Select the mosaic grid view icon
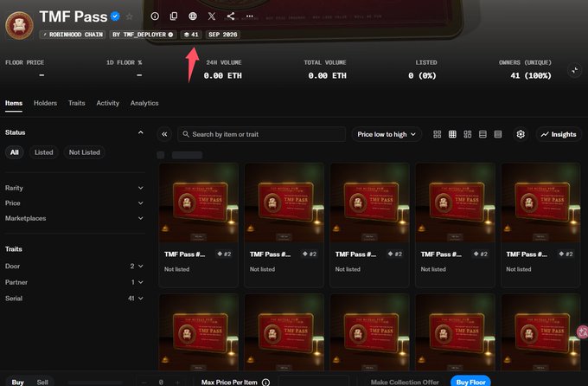588x386 pixels. [468, 134]
